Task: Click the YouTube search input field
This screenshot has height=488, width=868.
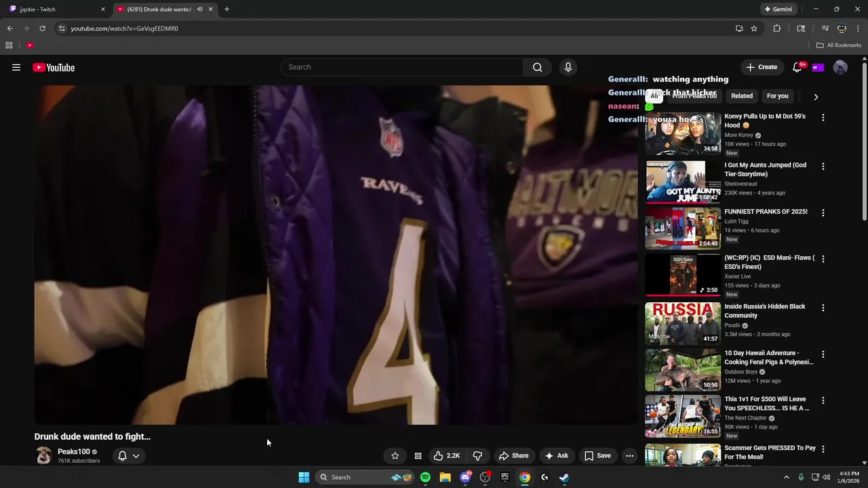Action: click(x=401, y=67)
